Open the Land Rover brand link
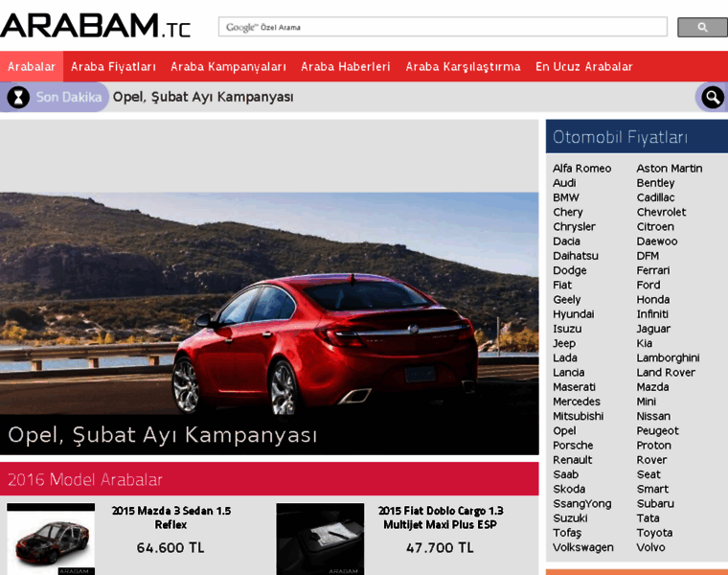 (666, 373)
